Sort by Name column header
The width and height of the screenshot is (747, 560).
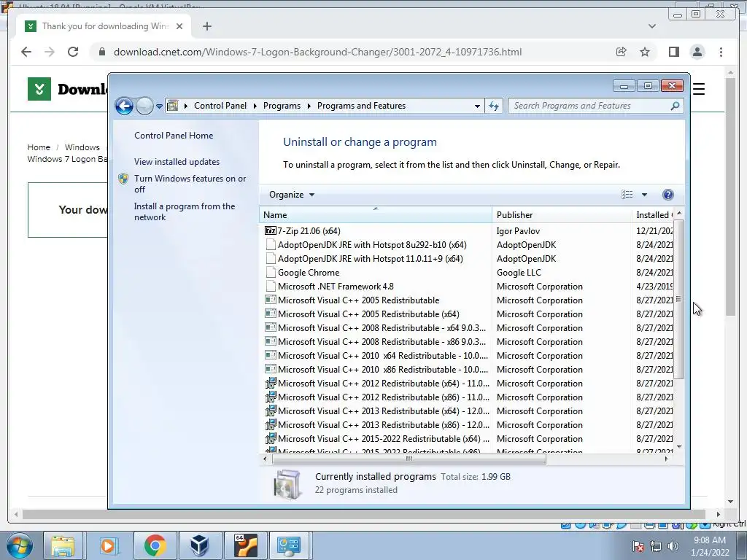click(x=376, y=215)
